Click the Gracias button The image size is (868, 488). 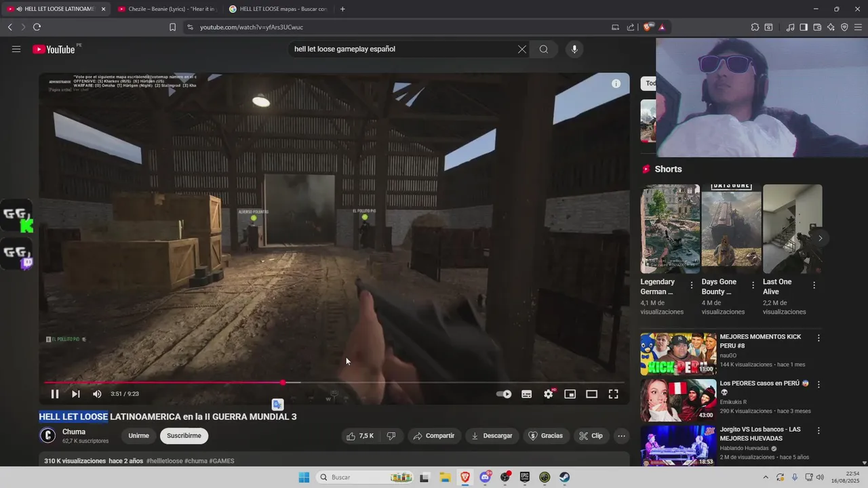coord(546,436)
